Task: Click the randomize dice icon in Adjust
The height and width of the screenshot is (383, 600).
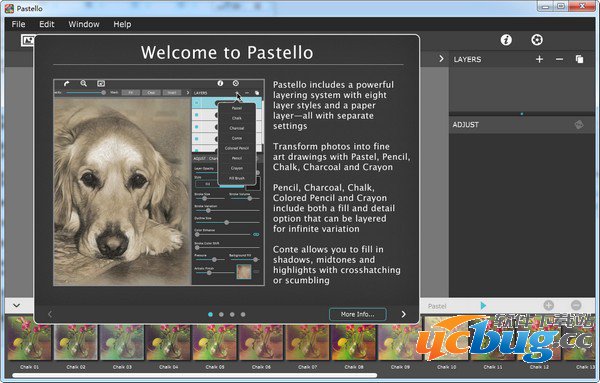Action: click(x=579, y=125)
